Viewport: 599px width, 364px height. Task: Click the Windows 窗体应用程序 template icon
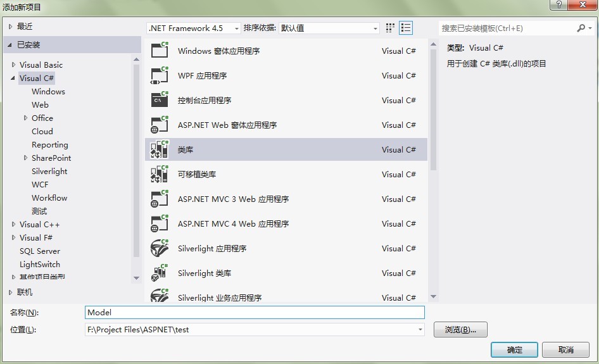coord(160,50)
